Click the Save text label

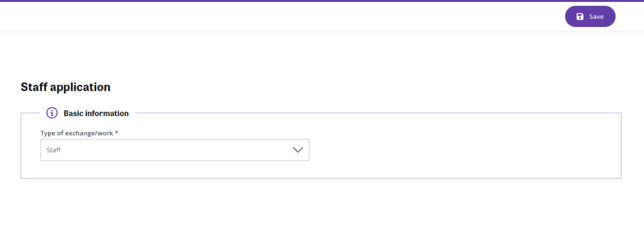click(x=596, y=17)
